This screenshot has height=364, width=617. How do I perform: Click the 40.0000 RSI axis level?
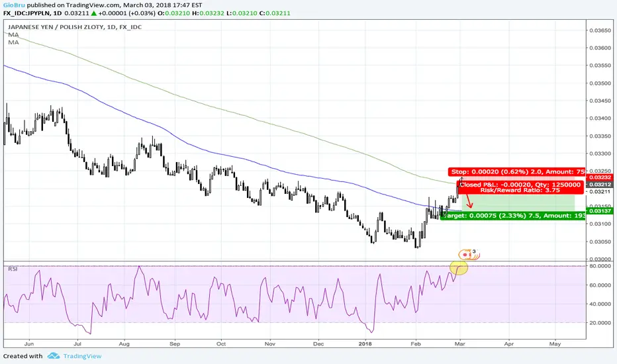[x=600, y=304]
